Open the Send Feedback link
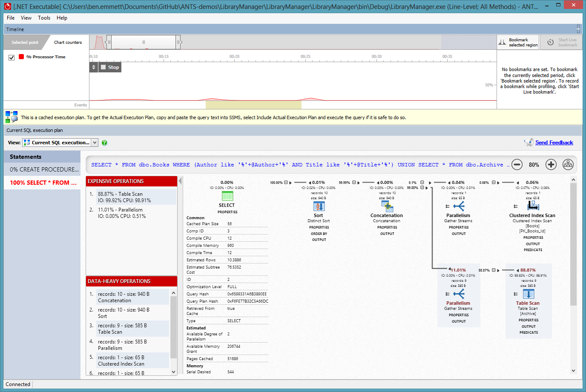586x392 pixels. [x=554, y=143]
